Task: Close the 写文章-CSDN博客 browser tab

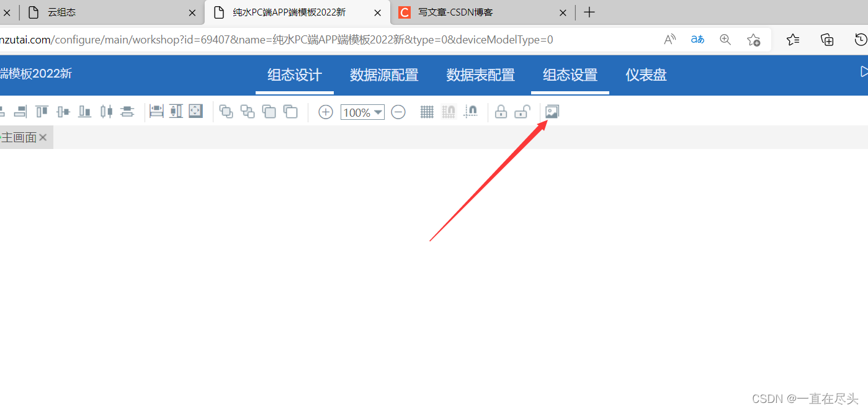Action: coord(563,12)
